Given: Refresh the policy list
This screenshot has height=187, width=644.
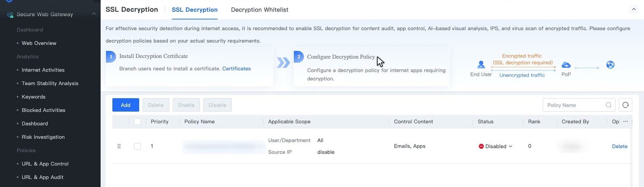Looking at the screenshot, I should pos(625,105).
